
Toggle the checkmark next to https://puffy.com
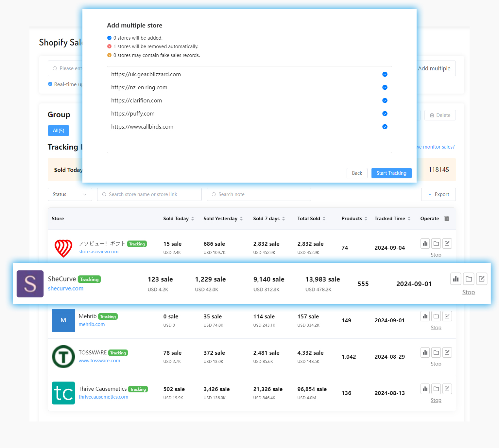385,114
